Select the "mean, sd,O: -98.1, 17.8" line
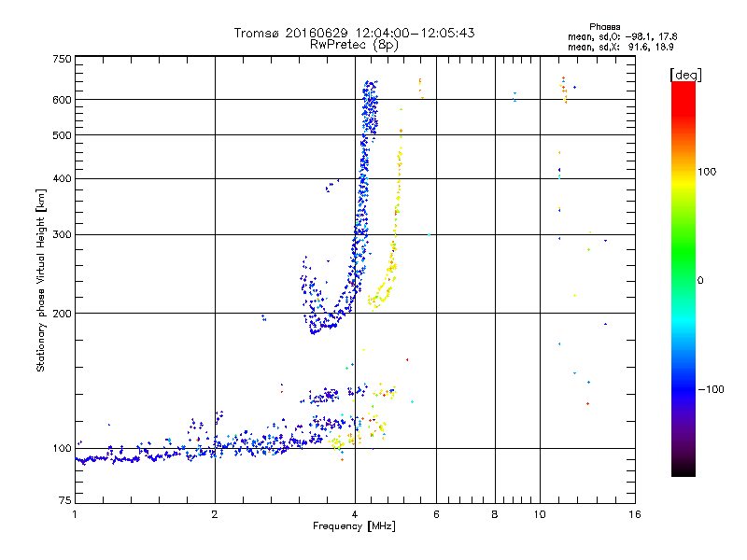The width and height of the screenshot is (747, 560). point(622,36)
